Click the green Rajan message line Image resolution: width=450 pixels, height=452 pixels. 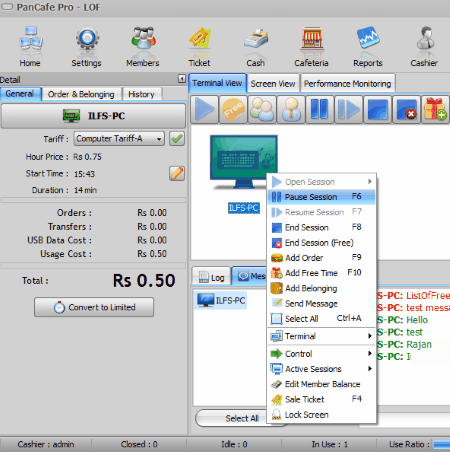pos(404,344)
